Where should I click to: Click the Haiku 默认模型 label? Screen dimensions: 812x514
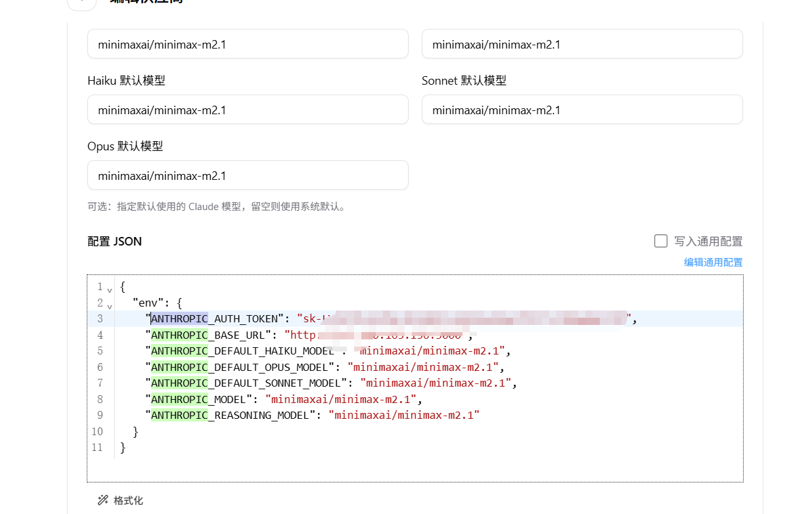[126, 81]
